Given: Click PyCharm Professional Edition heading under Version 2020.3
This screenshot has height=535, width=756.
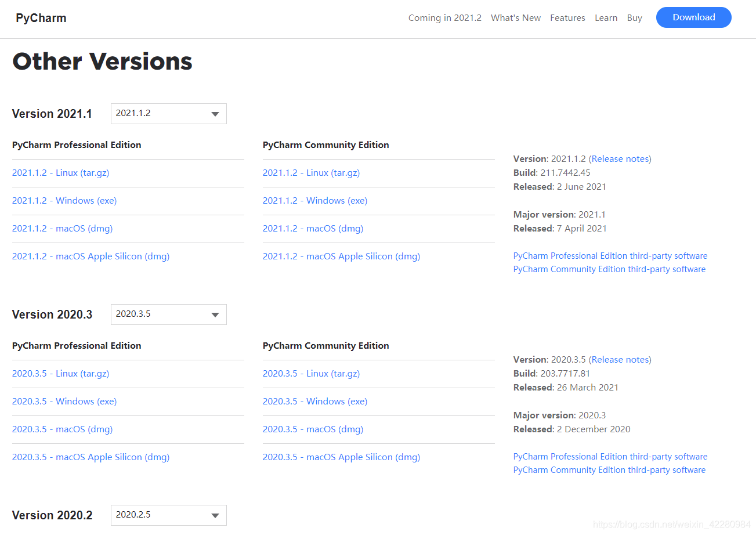Looking at the screenshot, I should point(77,346).
